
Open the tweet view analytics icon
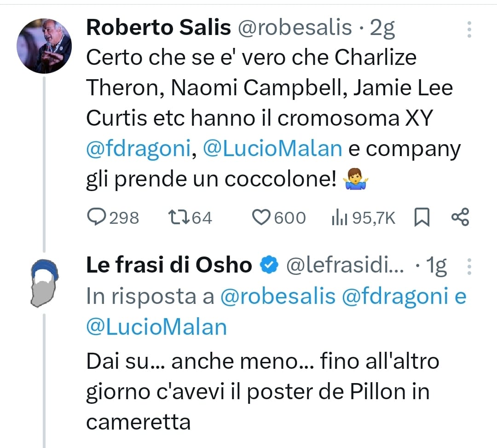coord(339,218)
